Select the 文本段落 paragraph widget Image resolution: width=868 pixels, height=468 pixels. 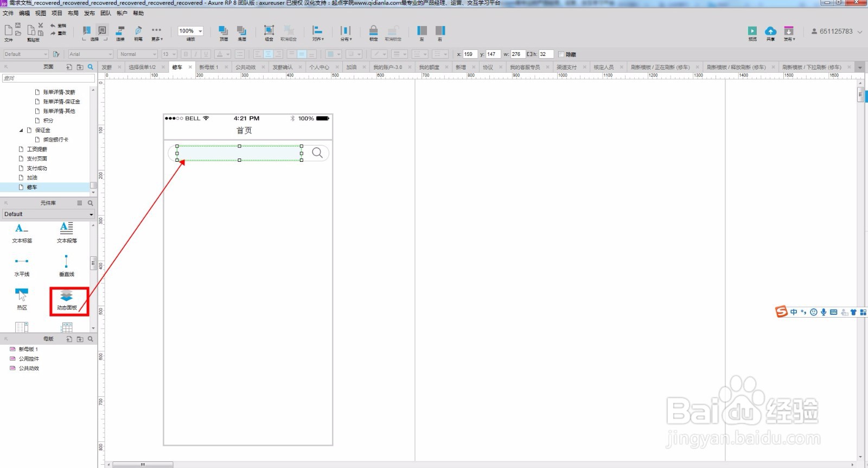(x=67, y=232)
